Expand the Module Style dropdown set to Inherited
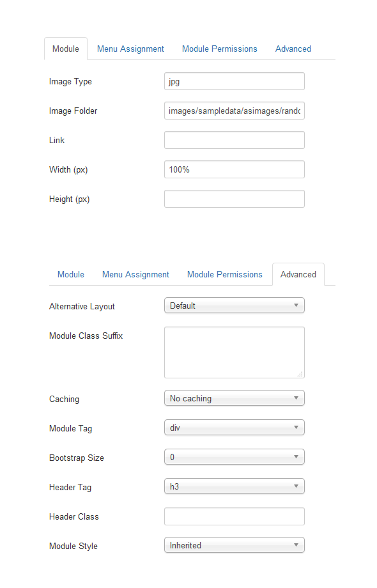This screenshot has height=588, width=377. point(235,545)
